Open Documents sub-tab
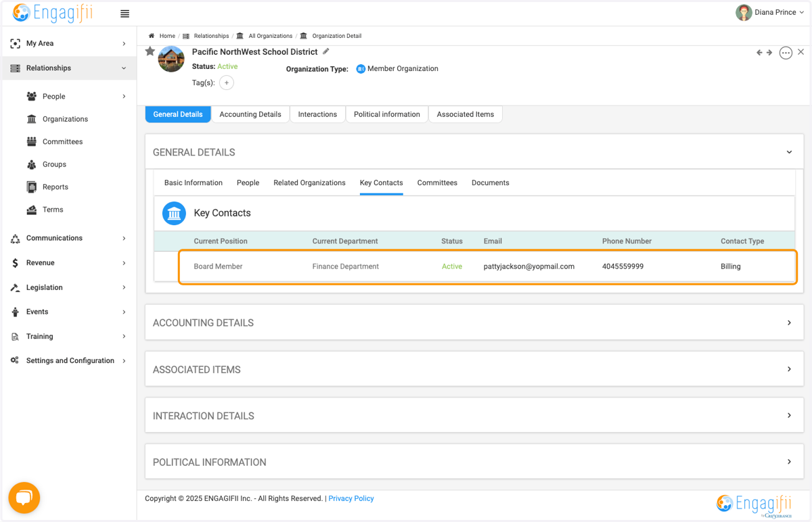The height and width of the screenshot is (522, 812). [491, 183]
